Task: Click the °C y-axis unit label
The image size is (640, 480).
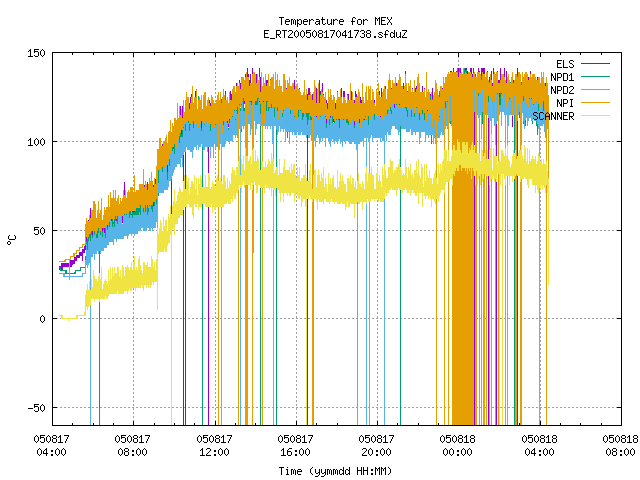Action: pos(11,240)
